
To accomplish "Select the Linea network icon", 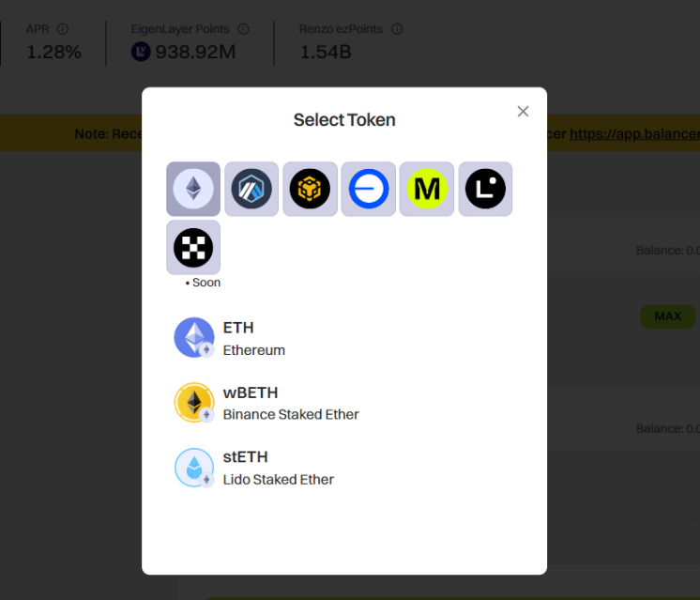I will 485,189.
